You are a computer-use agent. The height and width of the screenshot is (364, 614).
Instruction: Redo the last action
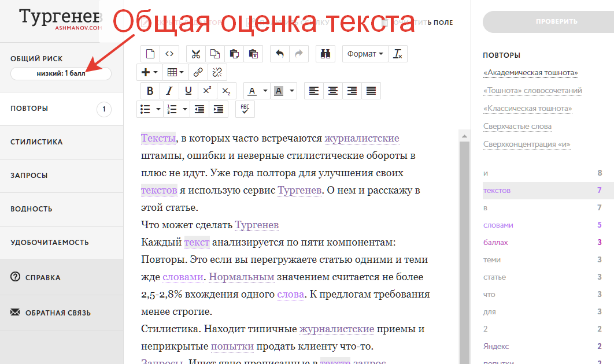tap(299, 54)
